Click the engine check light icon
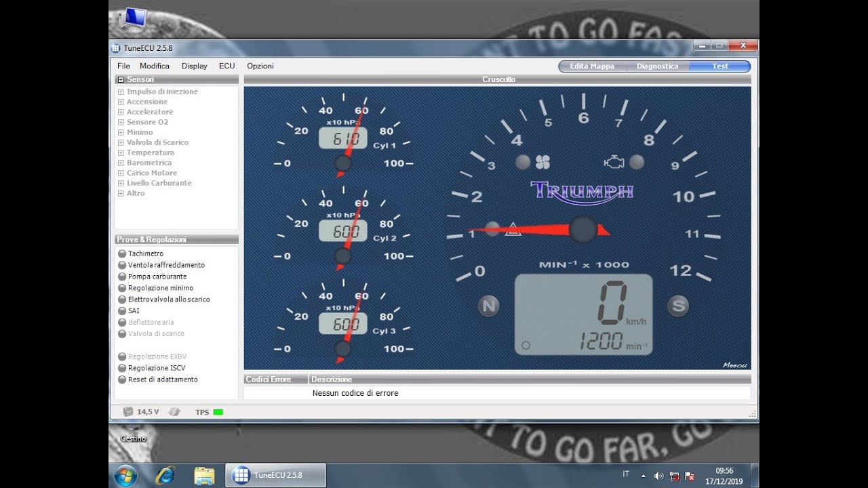The height and width of the screenshot is (488, 868). (614, 162)
